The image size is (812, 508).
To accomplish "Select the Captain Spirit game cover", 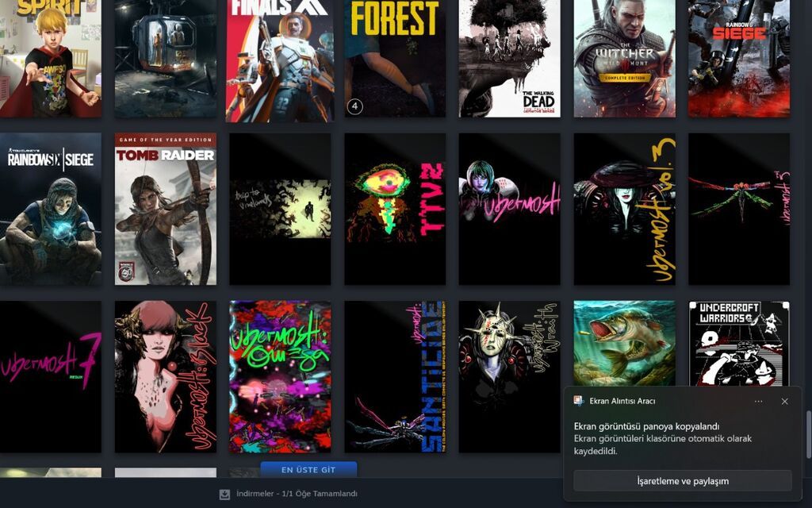I will click(51, 58).
